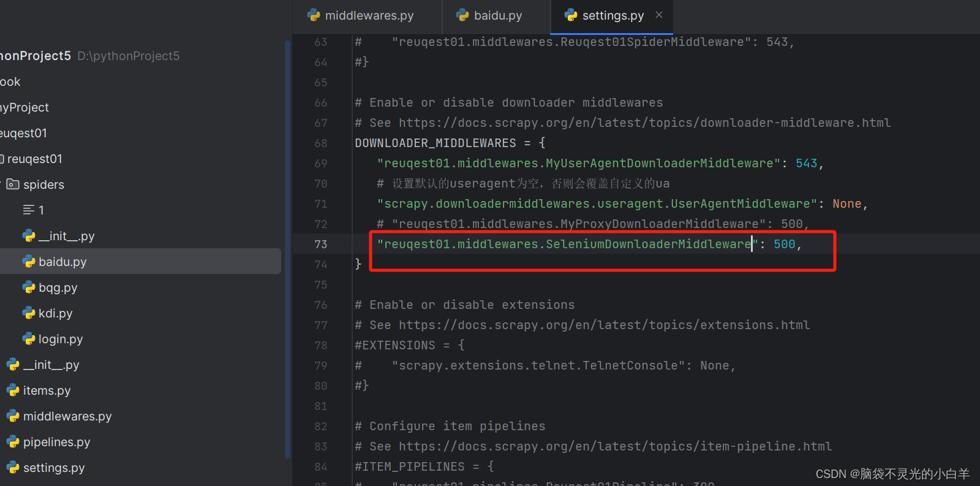Click the DOWNLOADER_MIDDLEWARES variable name
980x486 pixels.
click(435, 143)
